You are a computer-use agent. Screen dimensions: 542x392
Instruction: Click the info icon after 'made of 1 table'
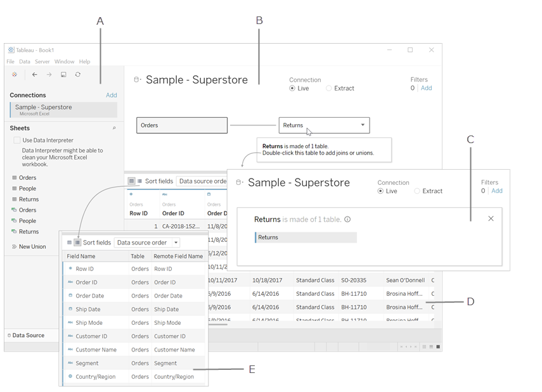(347, 219)
